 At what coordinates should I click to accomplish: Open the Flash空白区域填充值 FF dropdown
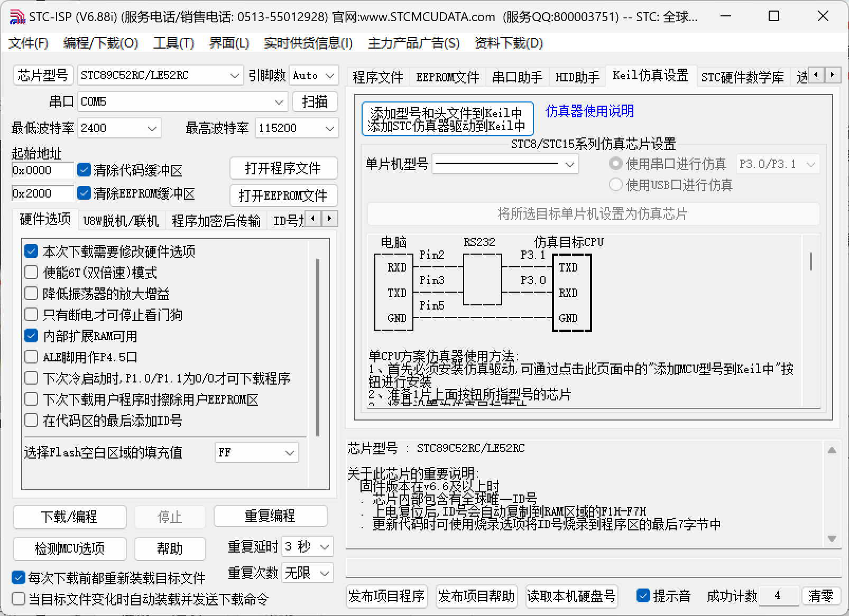point(289,452)
